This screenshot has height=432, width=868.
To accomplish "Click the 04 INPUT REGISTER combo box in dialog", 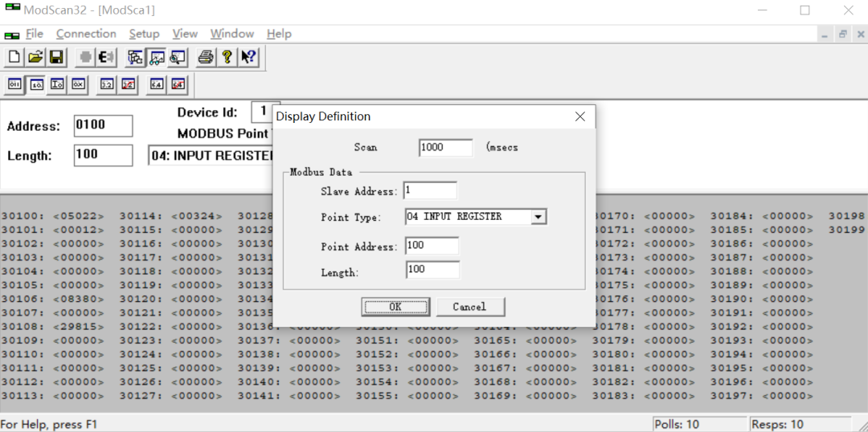I will pyautogui.click(x=476, y=217).
